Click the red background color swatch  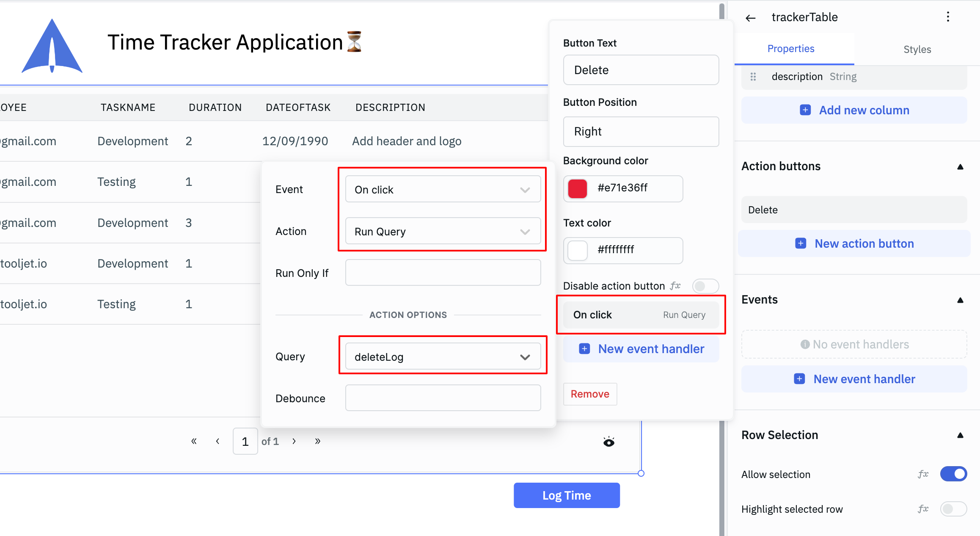(578, 188)
